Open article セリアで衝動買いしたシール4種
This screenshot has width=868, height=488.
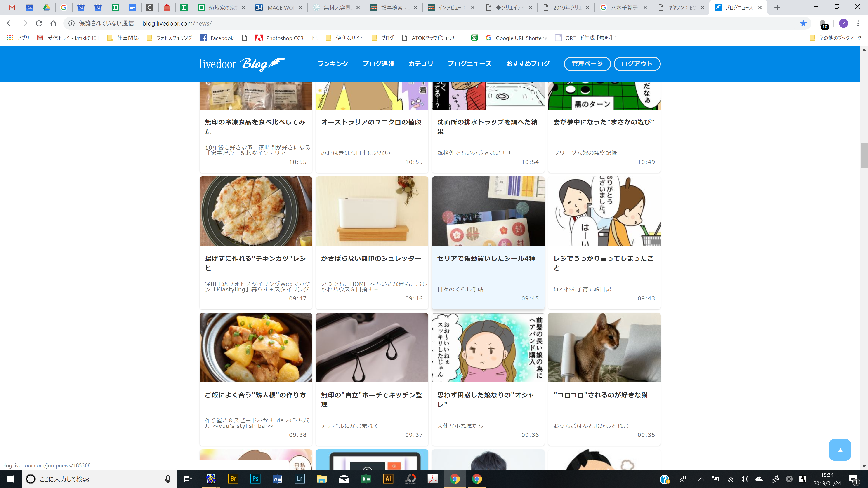tap(486, 258)
